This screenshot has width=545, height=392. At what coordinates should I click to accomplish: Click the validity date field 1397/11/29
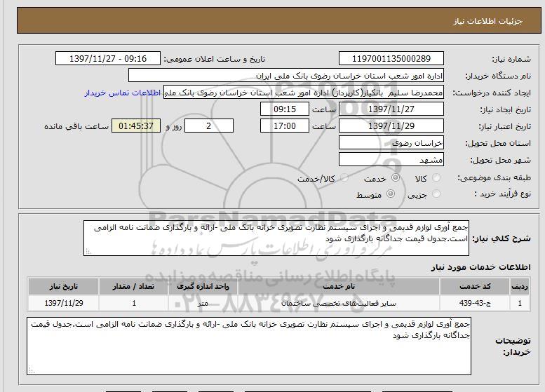391,126
